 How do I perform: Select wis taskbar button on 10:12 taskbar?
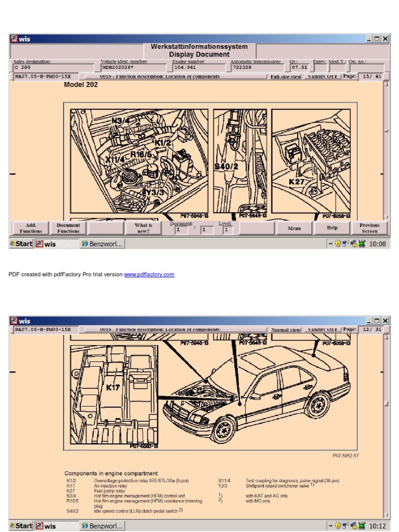[x=56, y=526]
